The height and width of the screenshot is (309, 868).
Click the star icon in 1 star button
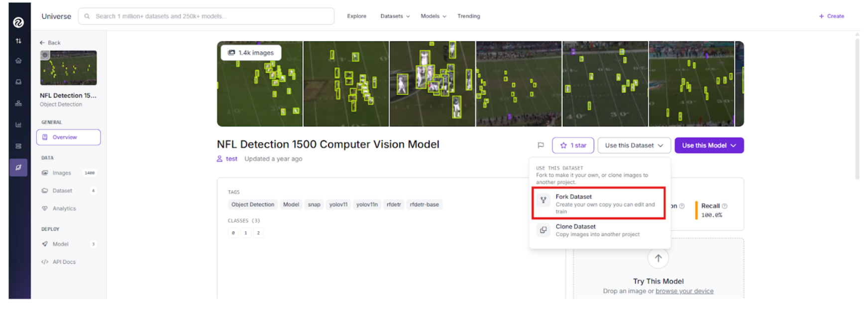click(563, 146)
